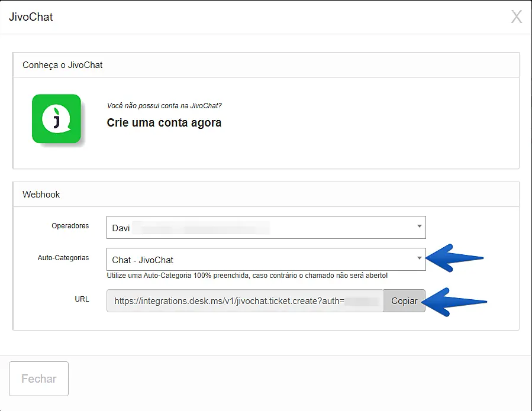Click the JivoChat dialog title

click(x=31, y=17)
